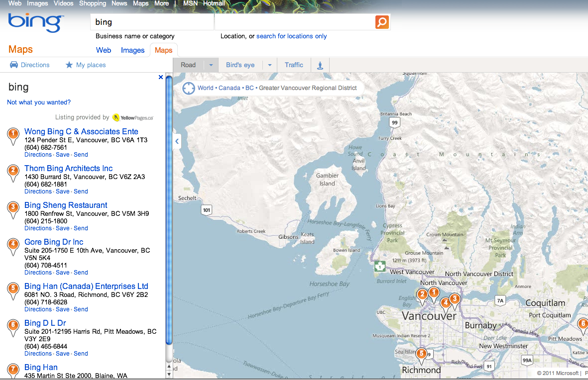Screen dimensions: 588x380
Task: Expand the Bird's eye dropdown arrow
Action: (x=269, y=65)
